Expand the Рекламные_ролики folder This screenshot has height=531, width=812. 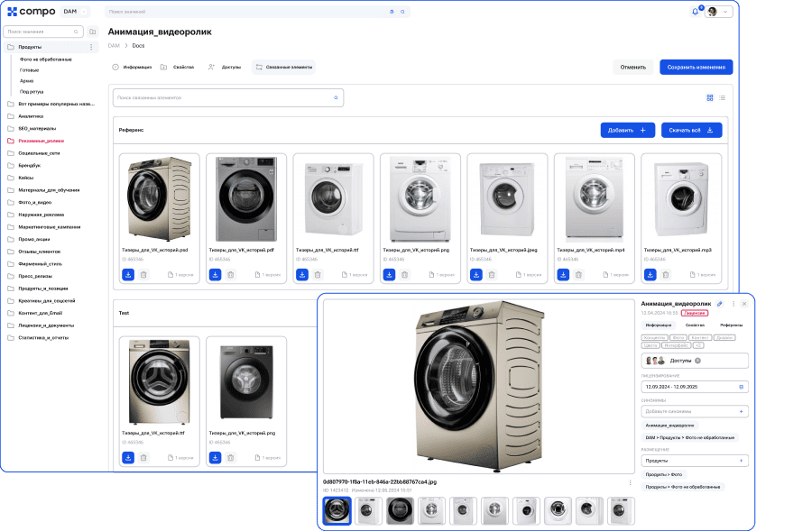(42, 141)
